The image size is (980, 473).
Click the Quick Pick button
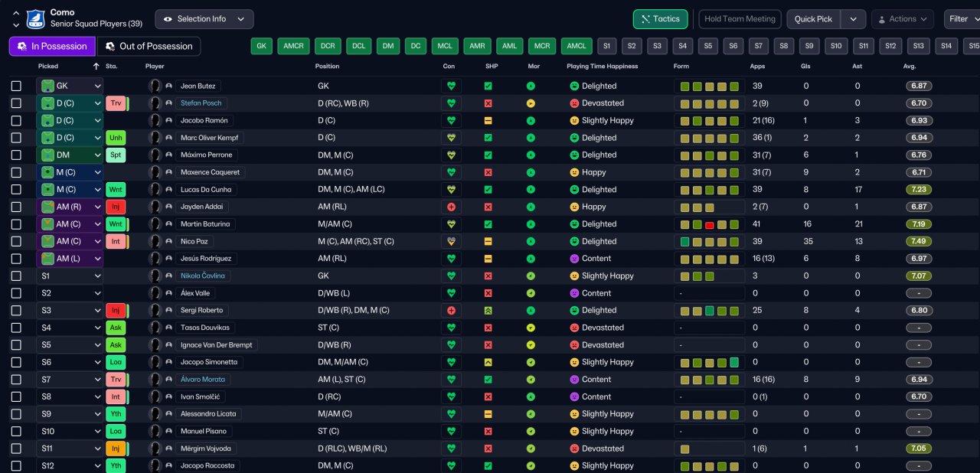click(813, 19)
